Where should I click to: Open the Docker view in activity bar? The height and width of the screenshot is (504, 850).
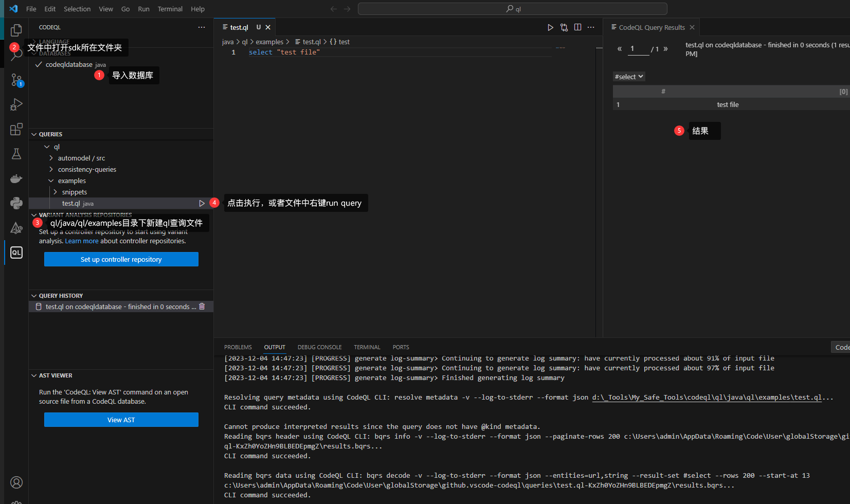pos(16,178)
